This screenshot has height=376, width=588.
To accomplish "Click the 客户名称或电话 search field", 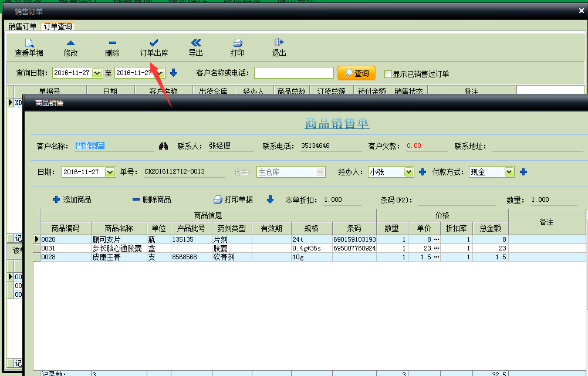I will pos(294,73).
